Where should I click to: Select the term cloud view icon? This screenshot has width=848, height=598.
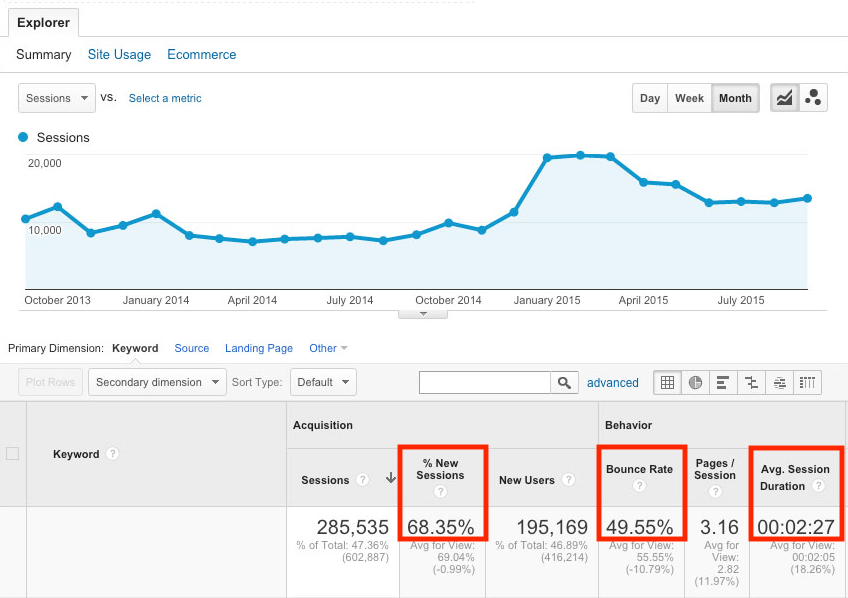point(779,383)
